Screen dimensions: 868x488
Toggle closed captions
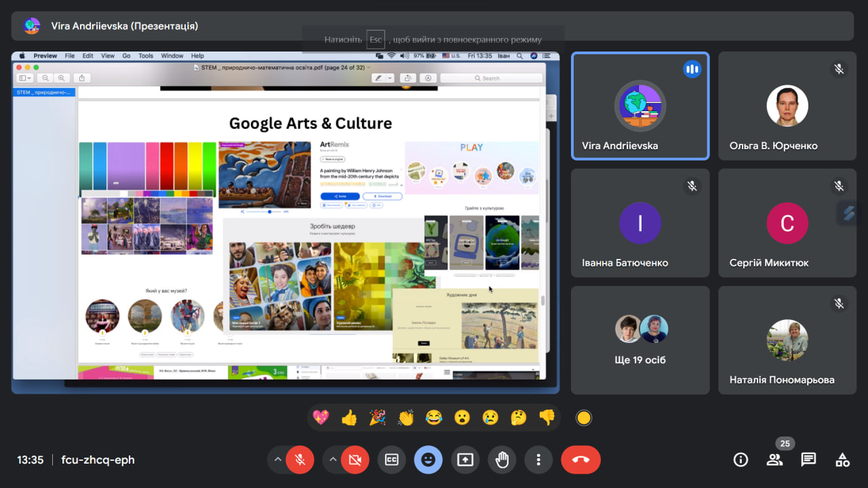(391, 460)
